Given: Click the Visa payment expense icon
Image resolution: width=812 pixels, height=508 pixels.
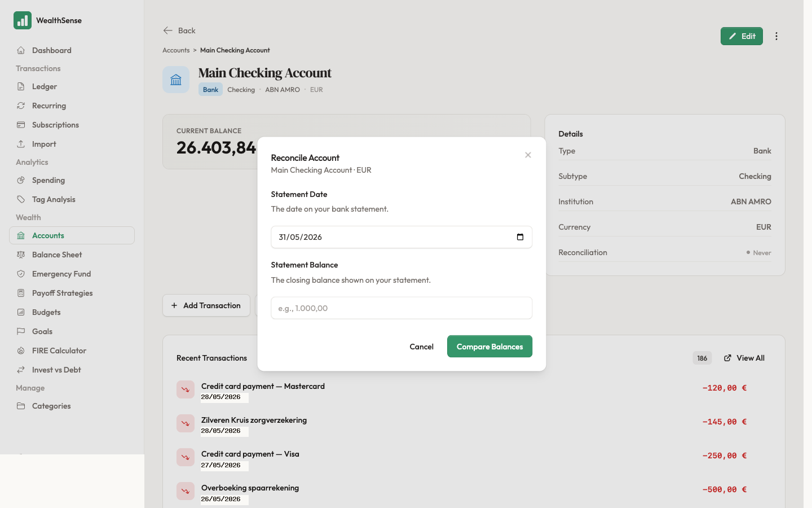Looking at the screenshot, I should [186, 457].
